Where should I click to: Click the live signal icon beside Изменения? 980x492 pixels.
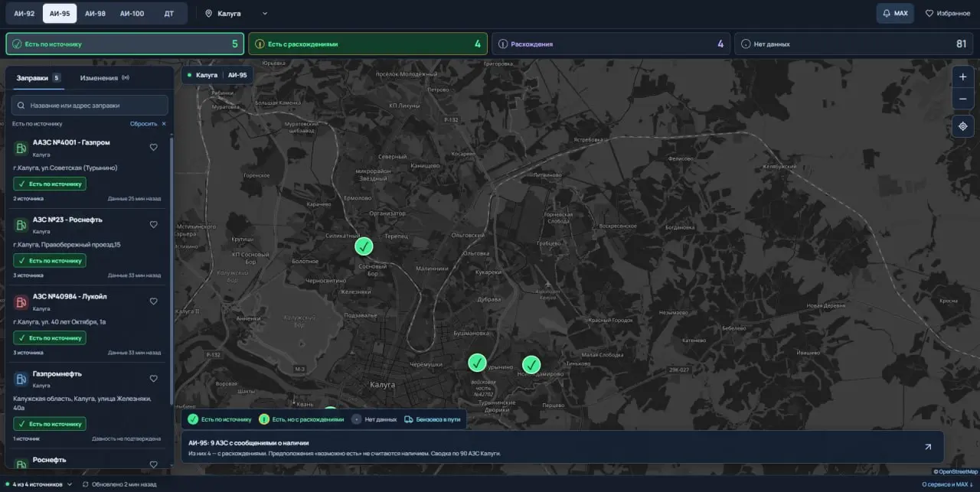(x=126, y=77)
